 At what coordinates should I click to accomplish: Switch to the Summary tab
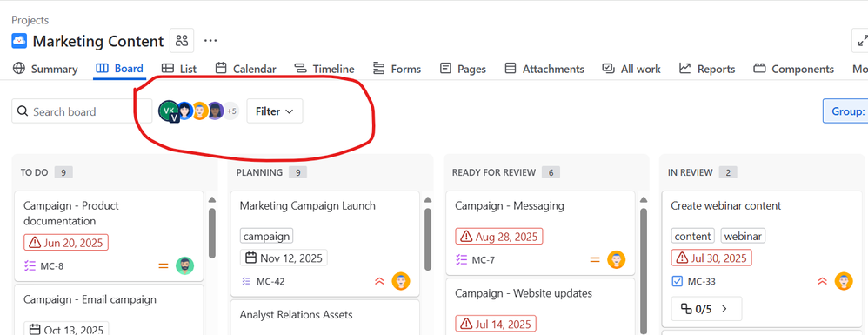click(x=45, y=69)
